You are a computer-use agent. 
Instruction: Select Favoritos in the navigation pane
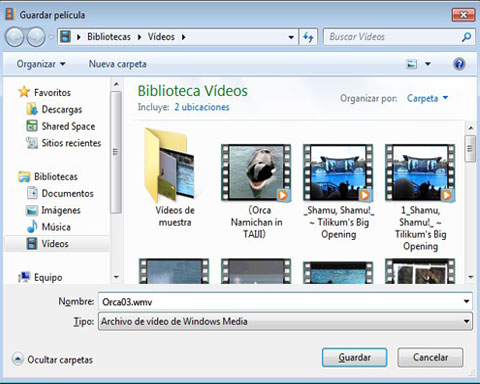click(x=52, y=92)
